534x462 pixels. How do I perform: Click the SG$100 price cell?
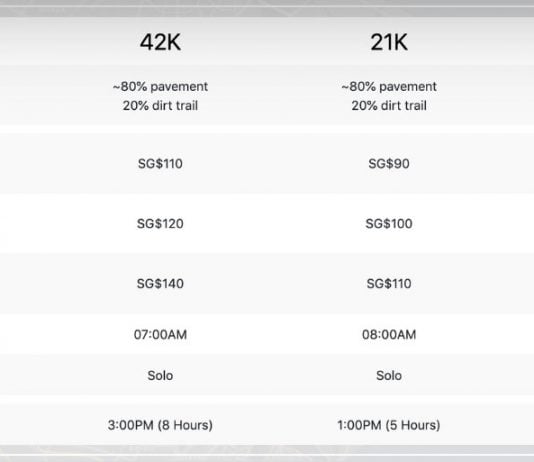(389, 224)
